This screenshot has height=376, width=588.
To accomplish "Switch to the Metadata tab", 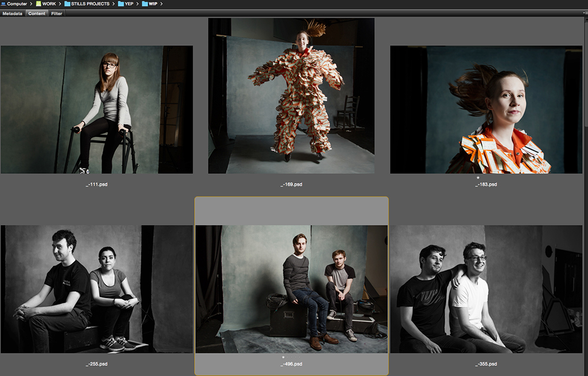I will 12,13.
